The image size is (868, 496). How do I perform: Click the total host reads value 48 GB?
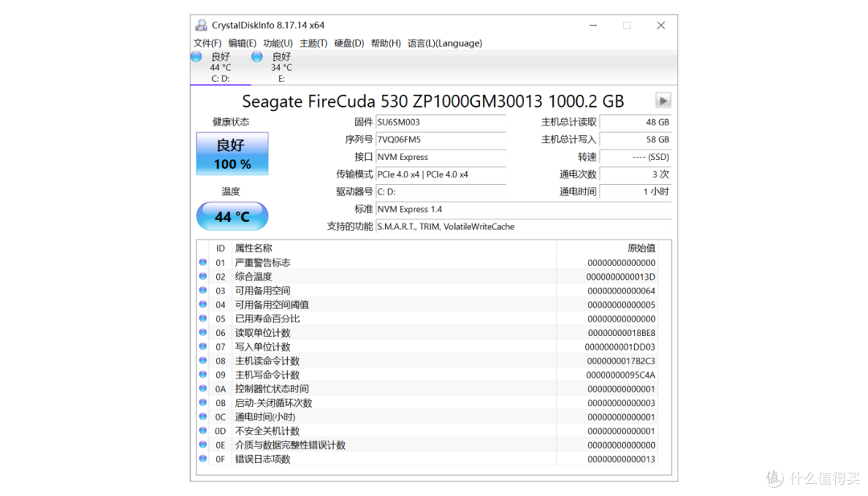(x=636, y=122)
